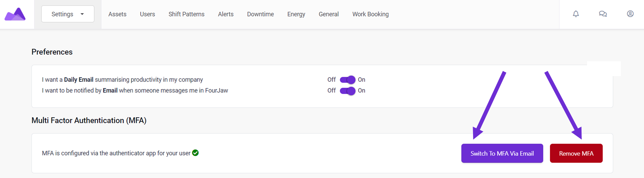Toggle the Daily Email summary switch
644x178 pixels.
point(347,80)
